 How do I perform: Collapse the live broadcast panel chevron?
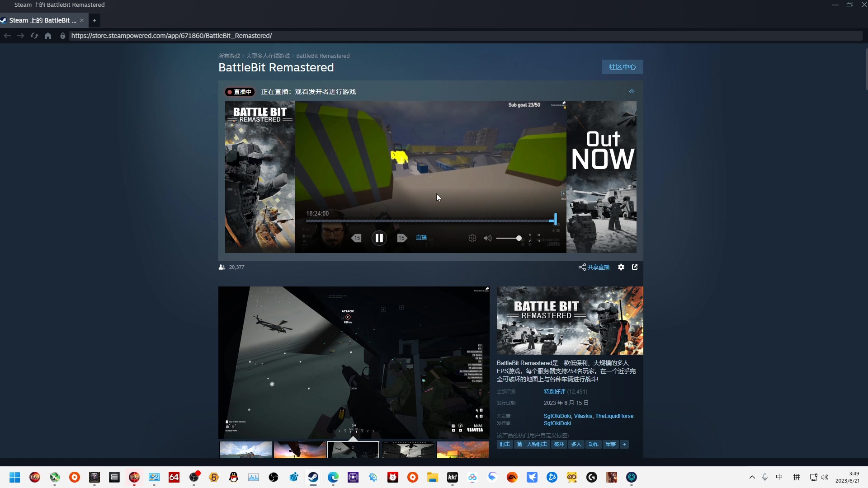(632, 91)
